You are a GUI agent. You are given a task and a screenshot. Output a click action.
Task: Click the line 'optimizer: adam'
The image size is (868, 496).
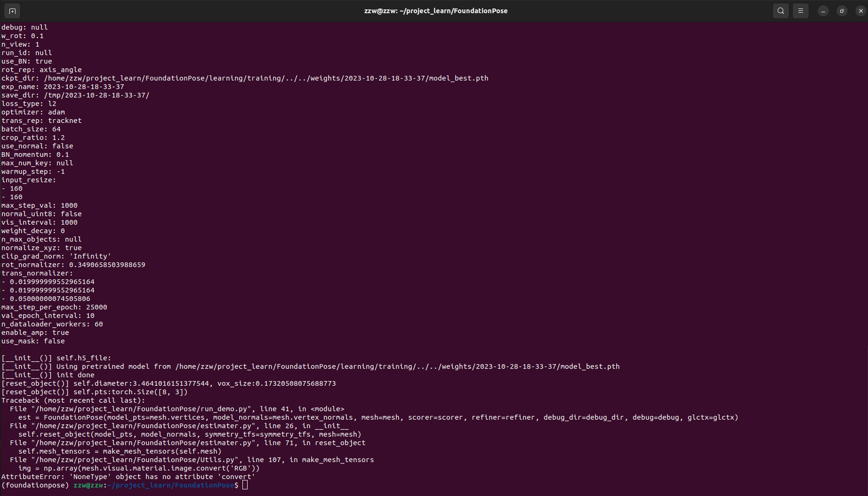(33, 112)
